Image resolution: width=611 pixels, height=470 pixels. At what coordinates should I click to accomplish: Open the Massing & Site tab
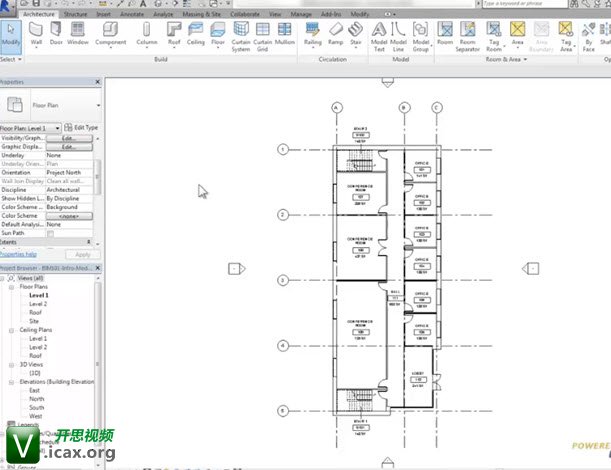pos(201,14)
